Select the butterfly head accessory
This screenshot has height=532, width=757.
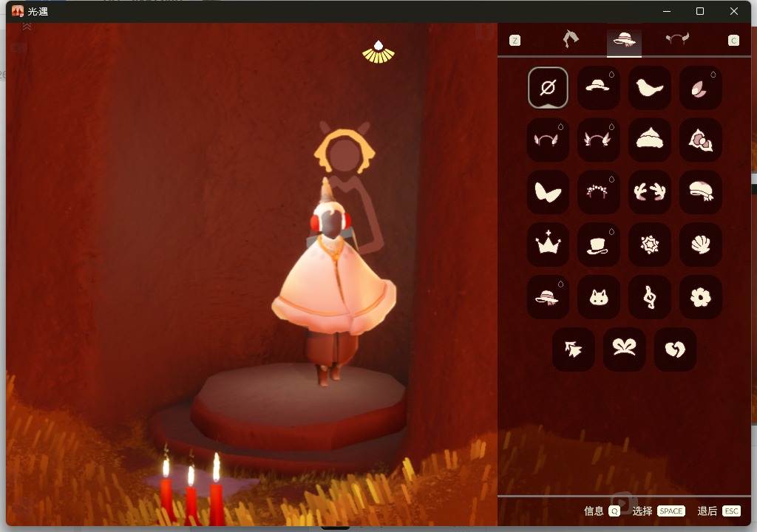point(548,192)
